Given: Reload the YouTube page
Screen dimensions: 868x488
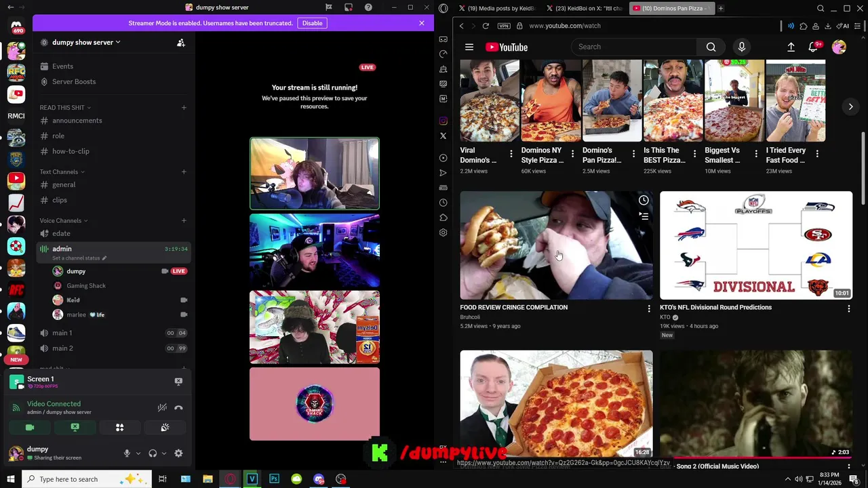Looking at the screenshot, I should pos(486,26).
